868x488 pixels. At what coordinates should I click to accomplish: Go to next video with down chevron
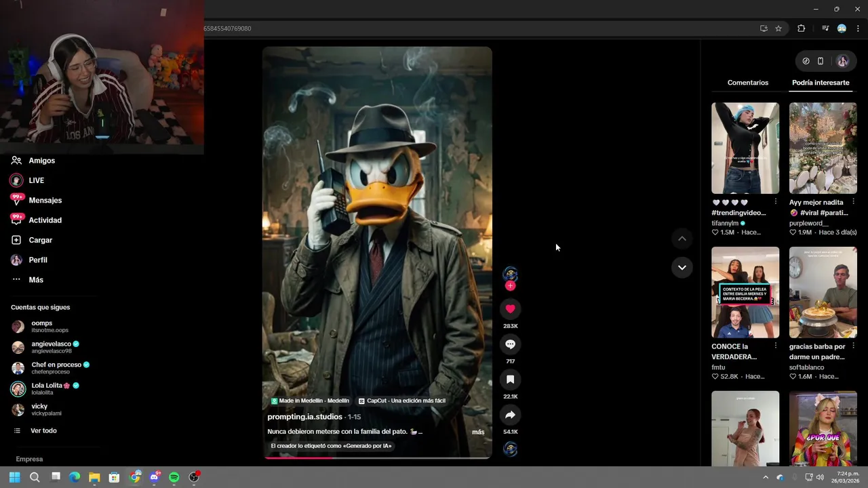coord(682,267)
